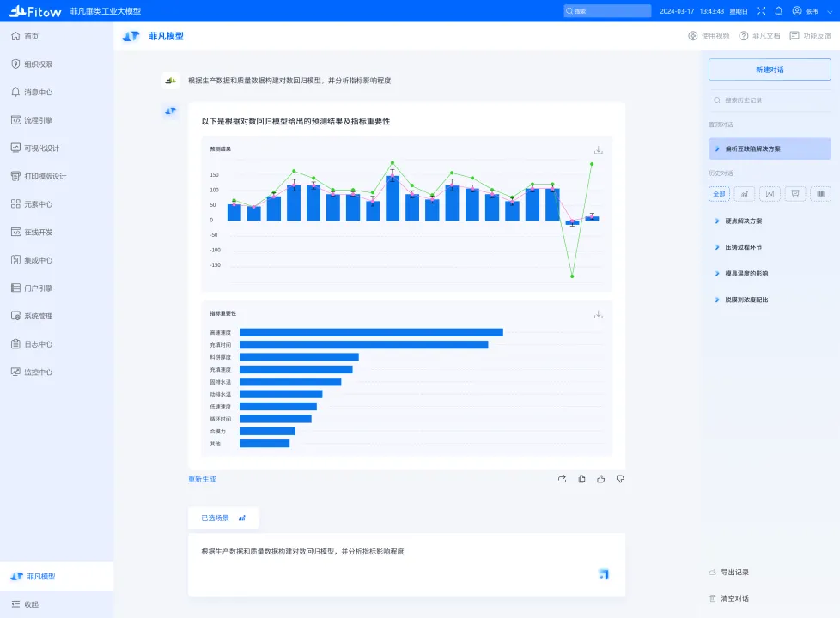Start a new chat with 新建对话
The width and height of the screenshot is (840, 618).
pyautogui.click(x=770, y=70)
